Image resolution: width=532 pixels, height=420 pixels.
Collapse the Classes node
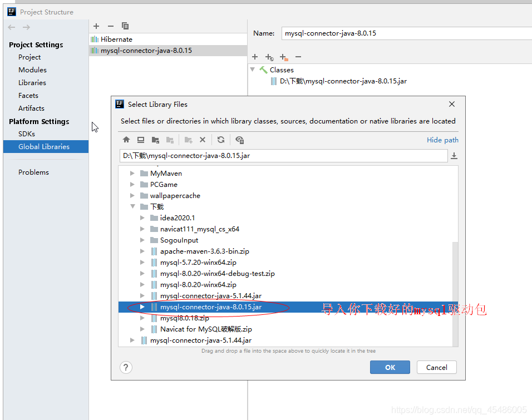click(253, 70)
